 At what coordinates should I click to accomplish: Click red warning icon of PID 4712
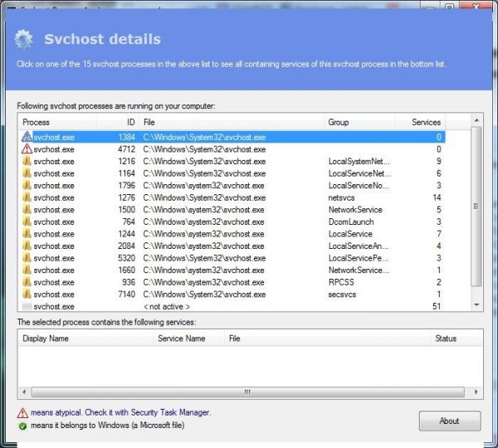coord(27,149)
